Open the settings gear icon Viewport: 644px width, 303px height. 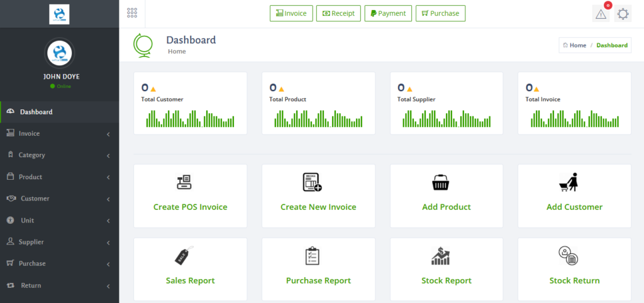click(623, 14)
